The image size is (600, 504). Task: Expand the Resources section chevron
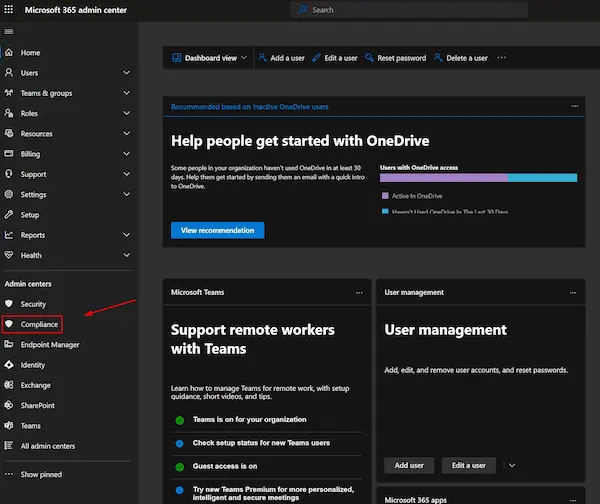(x=126, y=133)
